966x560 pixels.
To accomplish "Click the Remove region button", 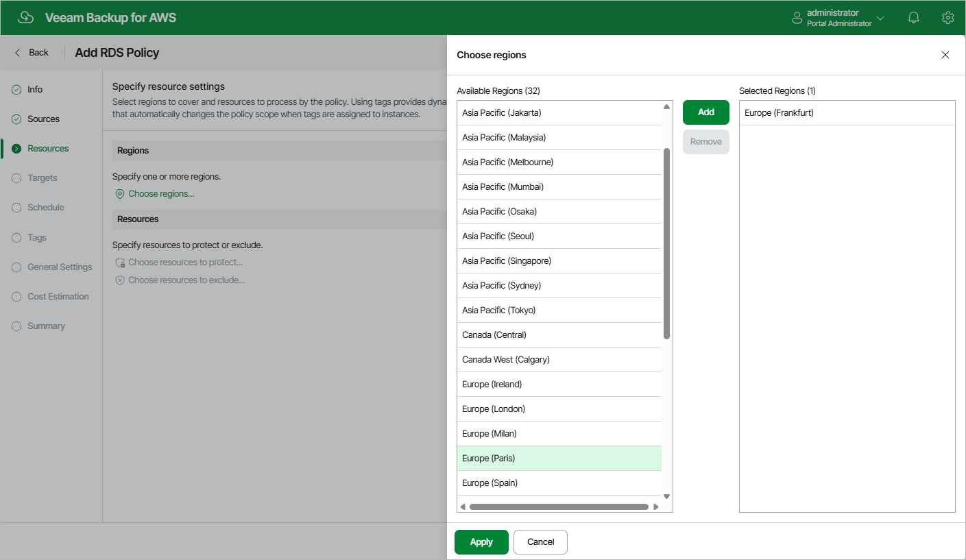I will [x=706, y=142].
